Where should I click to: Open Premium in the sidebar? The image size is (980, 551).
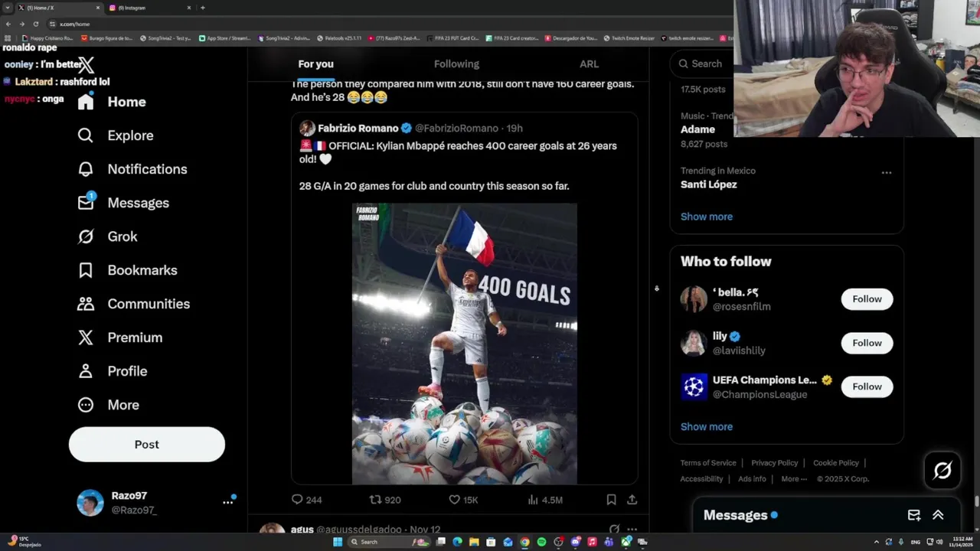[119, 337]
